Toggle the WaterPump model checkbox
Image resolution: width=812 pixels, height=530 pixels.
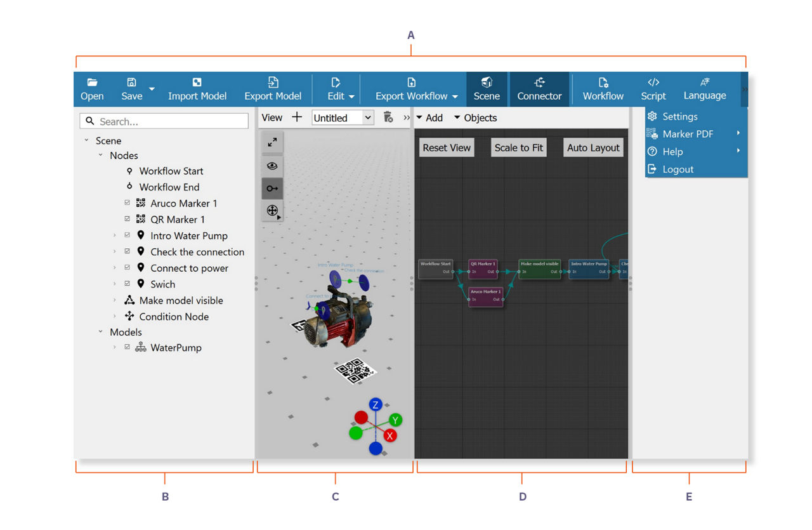pyautogui.click(x=128, y=347)
